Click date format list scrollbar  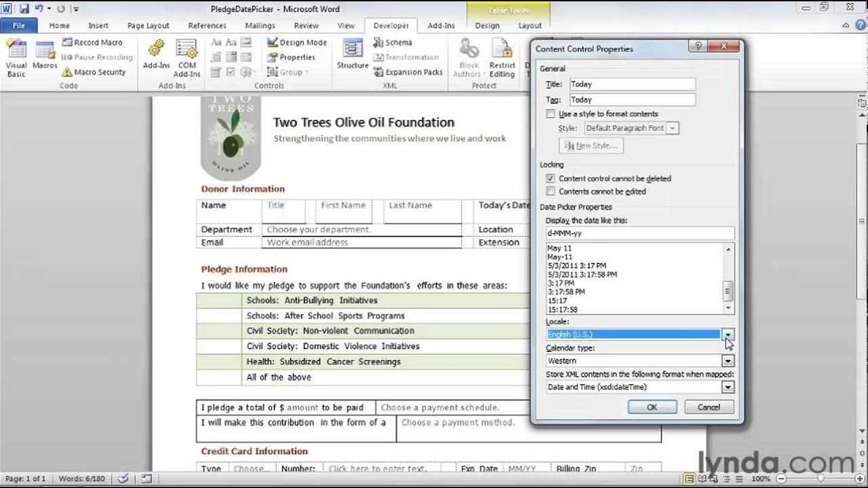click(x=728, y=278)
